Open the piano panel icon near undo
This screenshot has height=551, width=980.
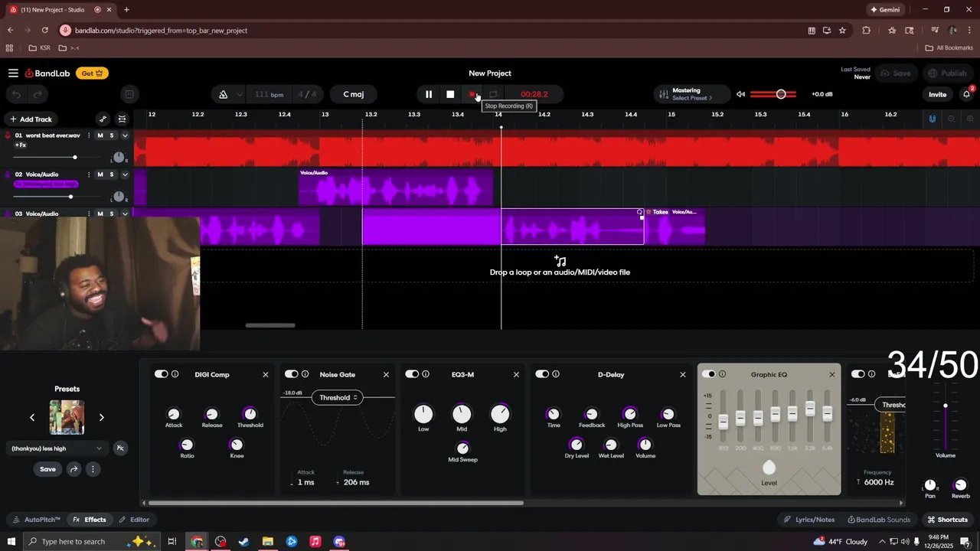[129, 94]
